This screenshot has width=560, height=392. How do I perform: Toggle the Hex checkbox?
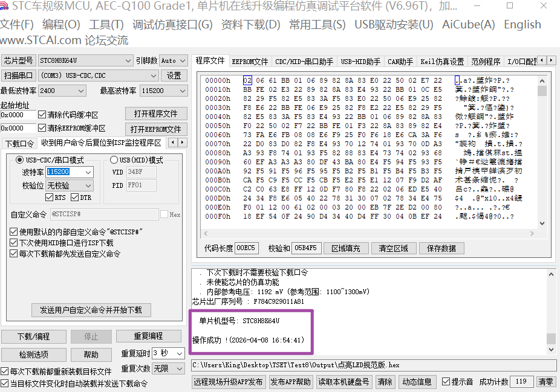pyautogui.click(x=164, y=214)
